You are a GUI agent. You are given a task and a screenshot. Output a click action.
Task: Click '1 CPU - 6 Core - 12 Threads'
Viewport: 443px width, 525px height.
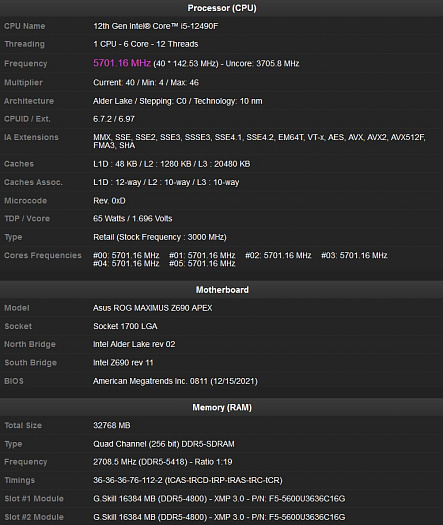(146, 44)
